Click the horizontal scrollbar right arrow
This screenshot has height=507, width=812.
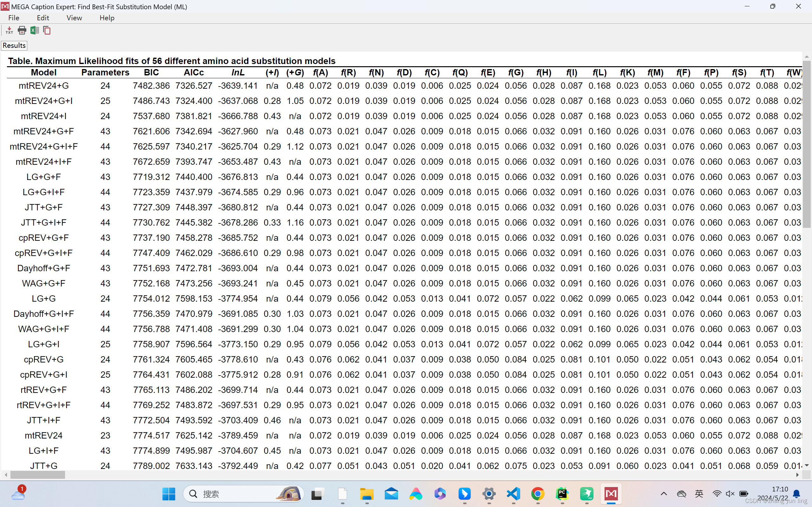click(x=797, y=475)
